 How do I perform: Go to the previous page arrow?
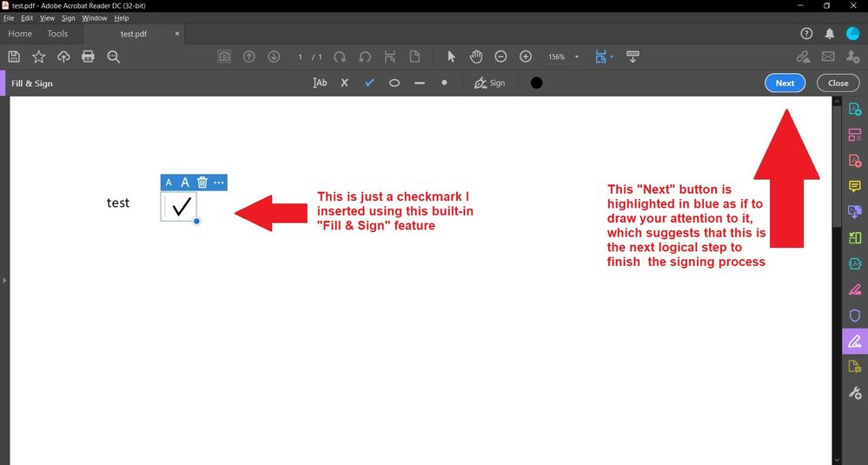[x=249, y=56]
